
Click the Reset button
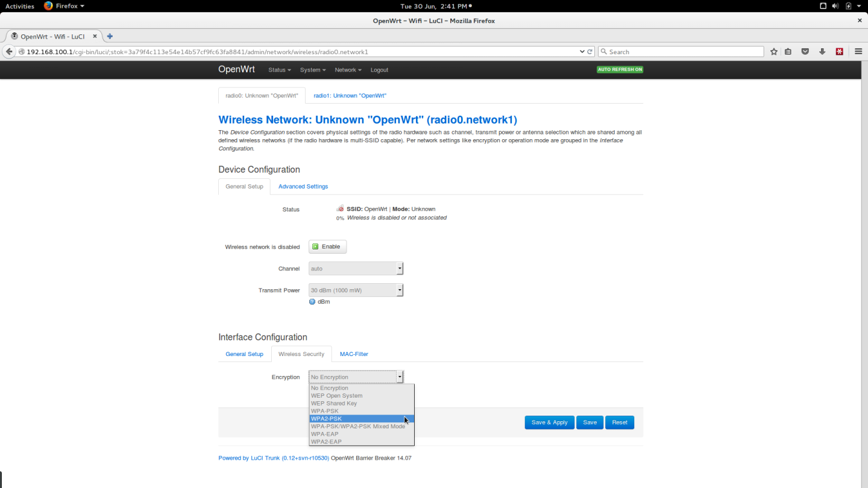[620, 422]
